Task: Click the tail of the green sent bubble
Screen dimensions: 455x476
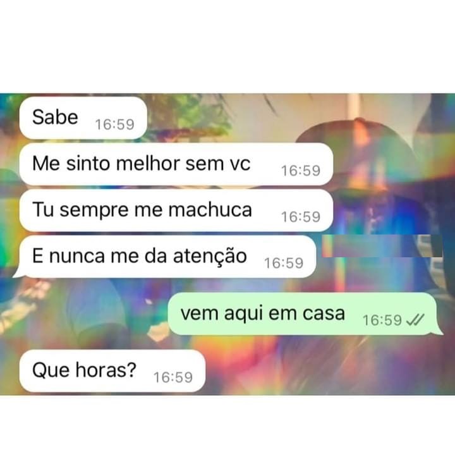Action: pos(439,331)
